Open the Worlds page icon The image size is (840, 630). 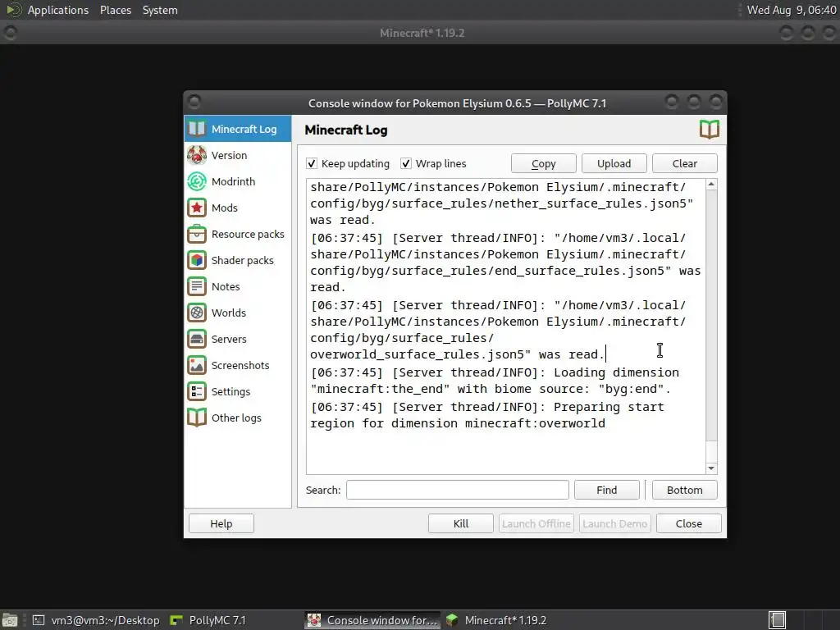click(x=197, y=313)
